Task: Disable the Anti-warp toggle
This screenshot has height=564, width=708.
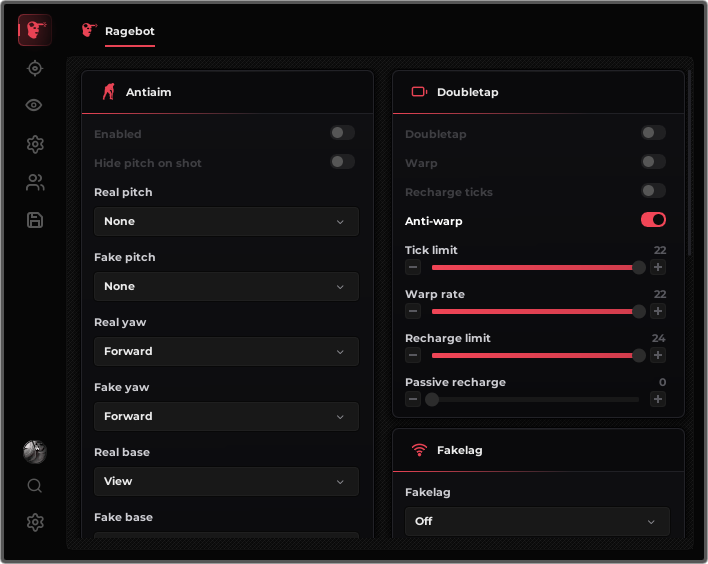Action: (653, 220)
